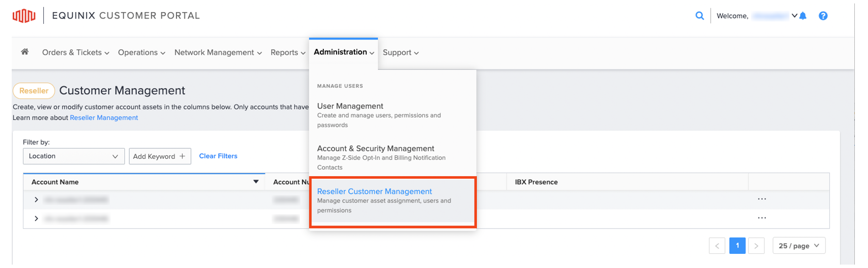
Task: Click Add Keyword button
Action: pyautogui.click(x=160, y=156)
